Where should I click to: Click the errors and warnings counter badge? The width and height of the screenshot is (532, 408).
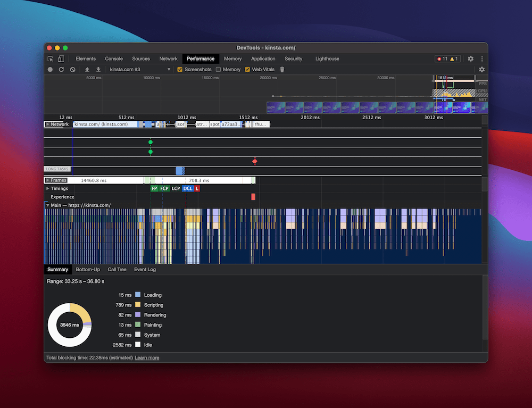click(447, 59)
